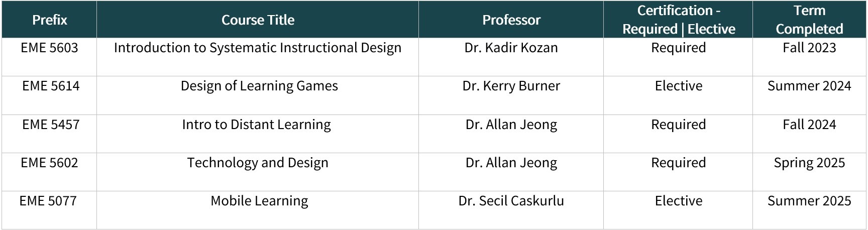Select the Certification Required | Elective header

point(678,20)
